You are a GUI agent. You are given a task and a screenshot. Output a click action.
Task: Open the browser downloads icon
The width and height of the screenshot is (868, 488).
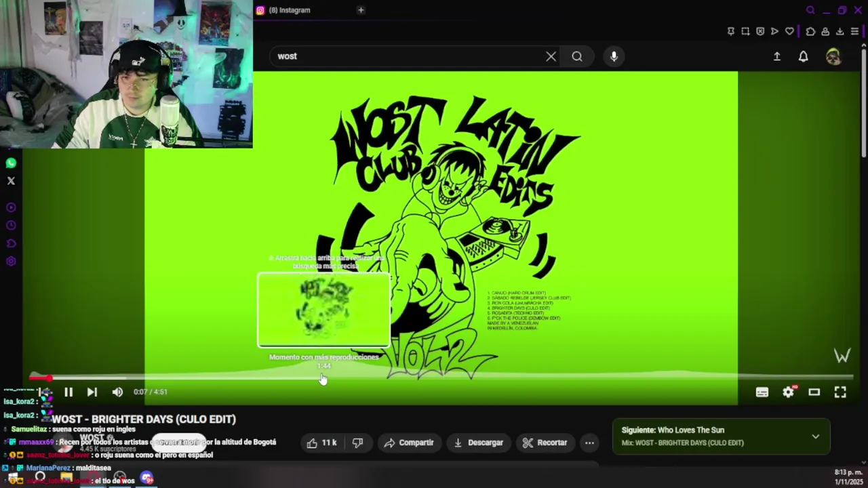(840, 31)
